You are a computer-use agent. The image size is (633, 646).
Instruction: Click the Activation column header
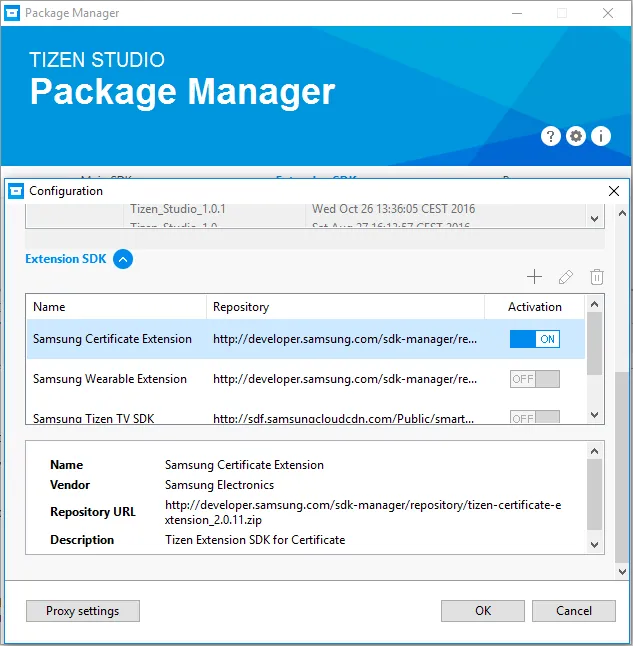pos(535,307)
